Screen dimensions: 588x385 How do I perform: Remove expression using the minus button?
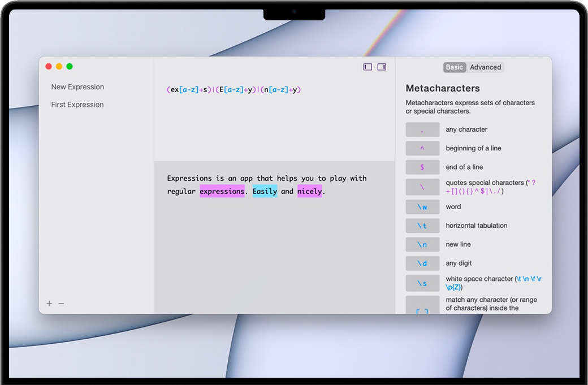coord(61,304)
